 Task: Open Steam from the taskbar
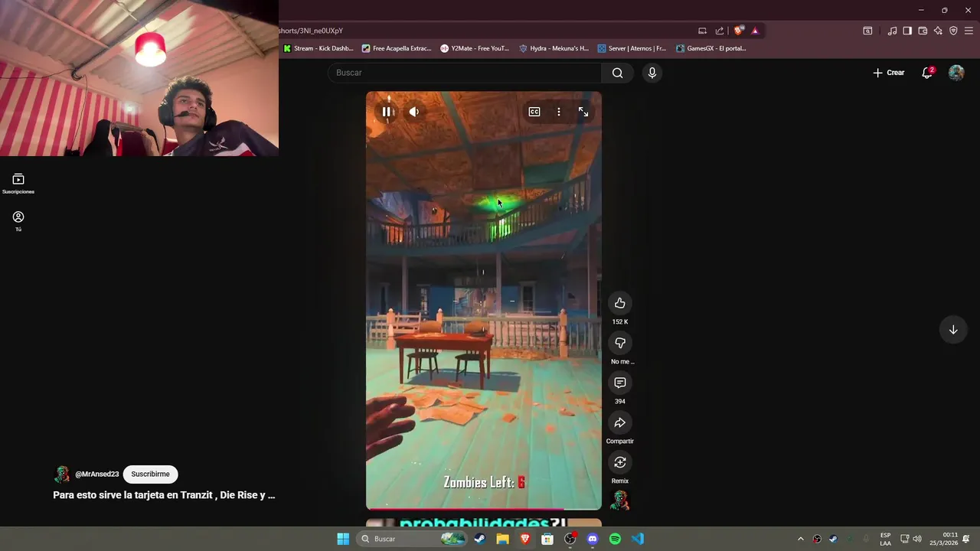[x=479, y=539]
